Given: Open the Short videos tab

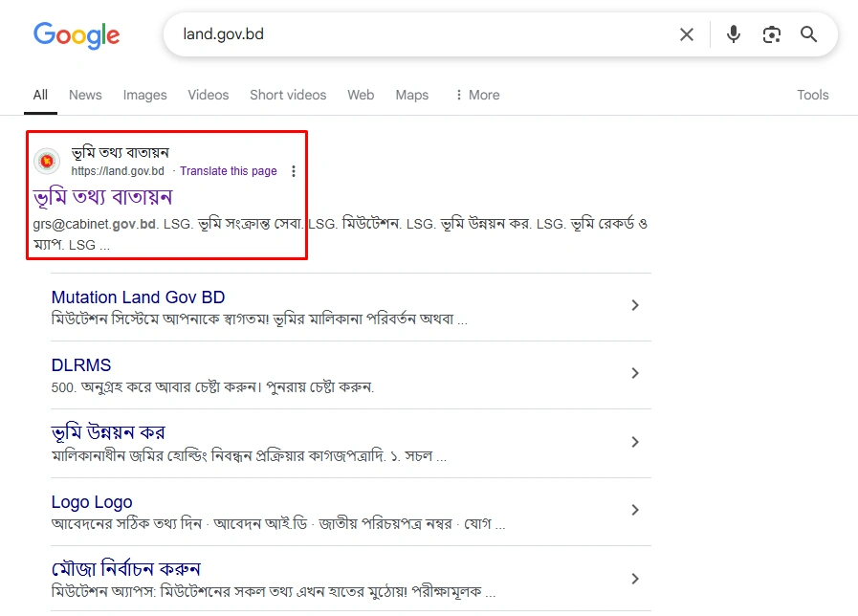Looking at the screenshot, I should (x=288, y=96).
